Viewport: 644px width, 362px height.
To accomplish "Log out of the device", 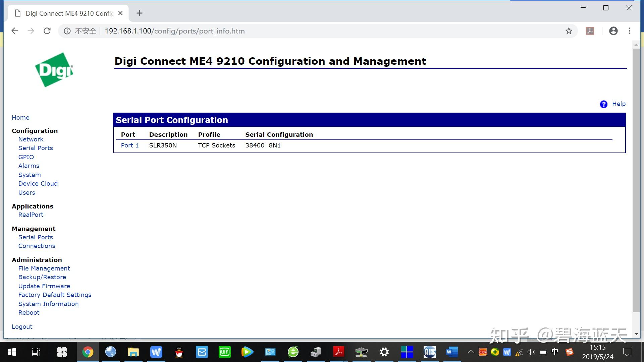I will [x=22, y=327].
